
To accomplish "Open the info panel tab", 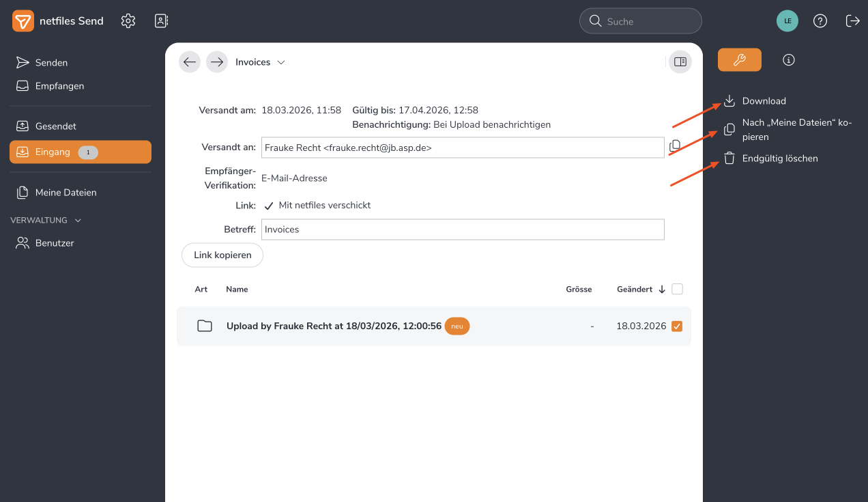I will tap(789, 60).
